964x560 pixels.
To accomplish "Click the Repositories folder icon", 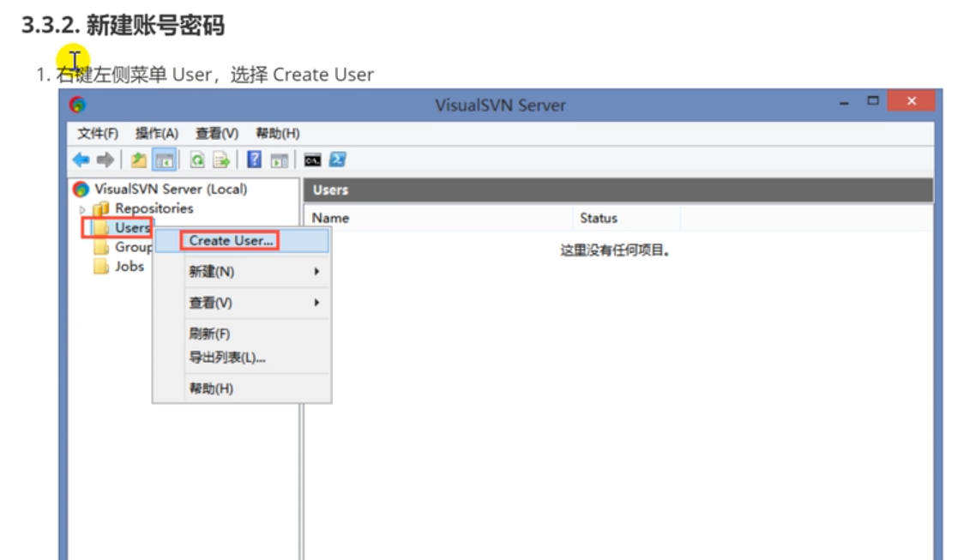I will point(101,209).
